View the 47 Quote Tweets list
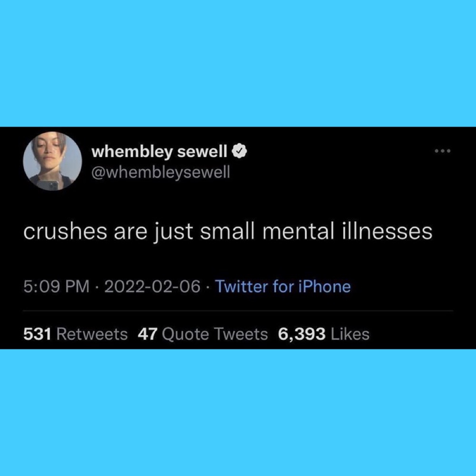Image resolution: width=476 pixels, height=476 pixels. (203, 334)
